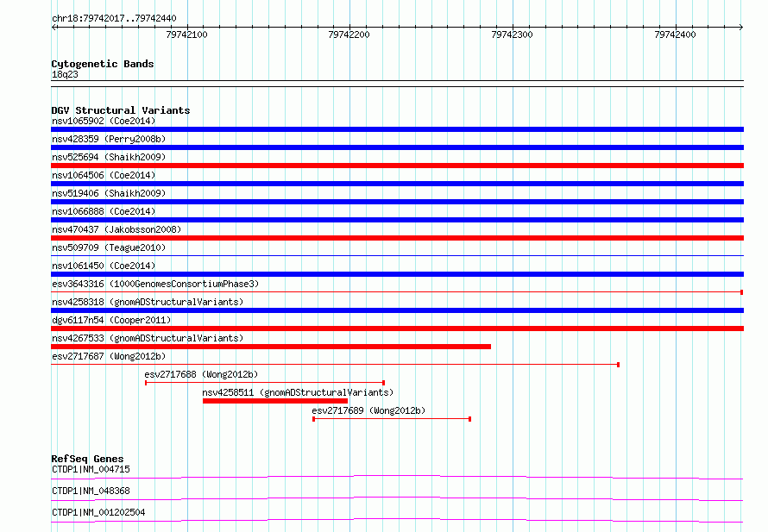Select nsv4258318 (gnomADStructuralVariants) label

point(148,302)
